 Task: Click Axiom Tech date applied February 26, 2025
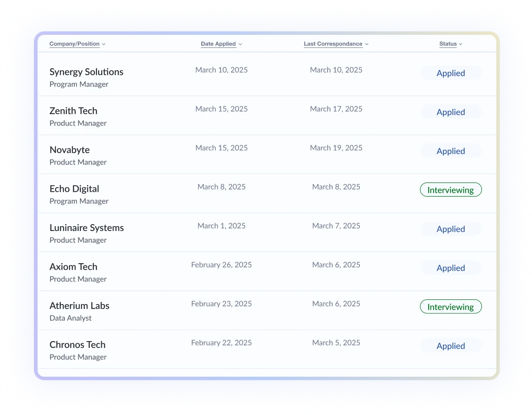pos(222,265)
